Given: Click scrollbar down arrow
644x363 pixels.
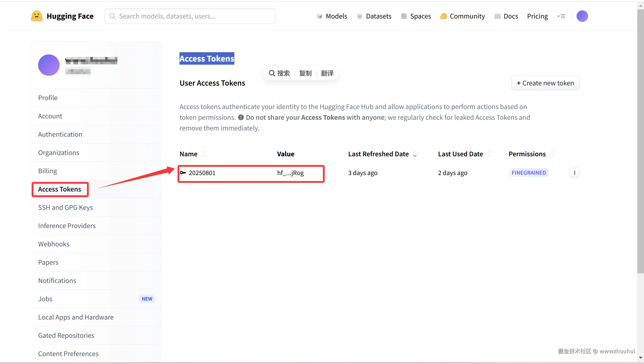Looking at the screenshot, I should pos(640,358).
